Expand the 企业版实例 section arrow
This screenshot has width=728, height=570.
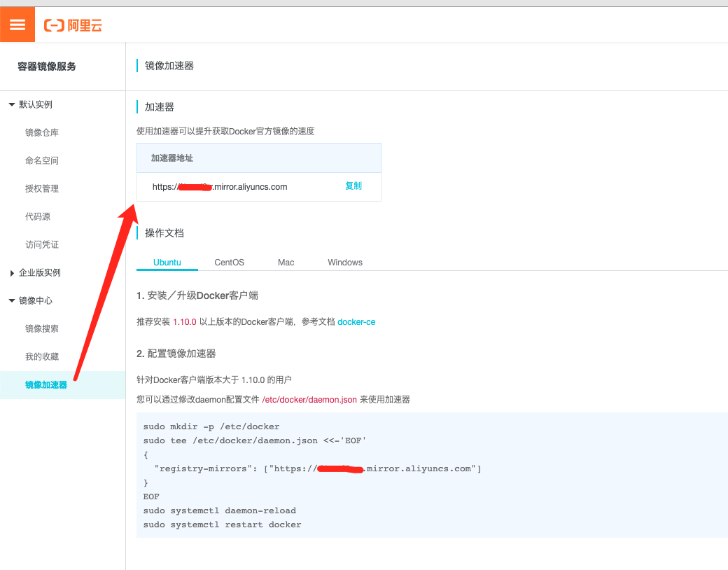12,272
